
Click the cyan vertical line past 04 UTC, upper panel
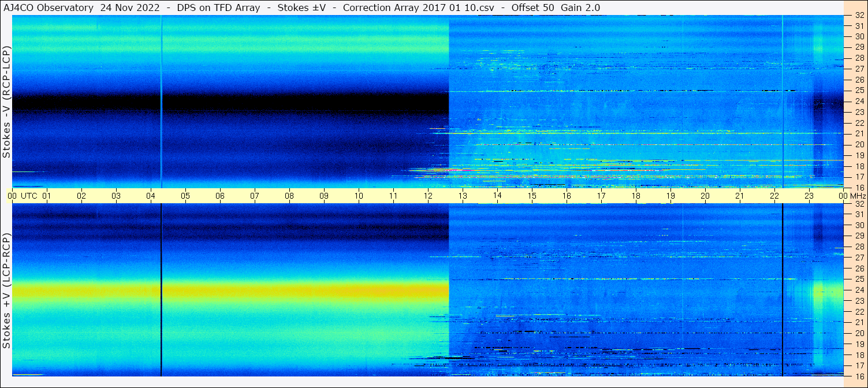pos(161,101)
